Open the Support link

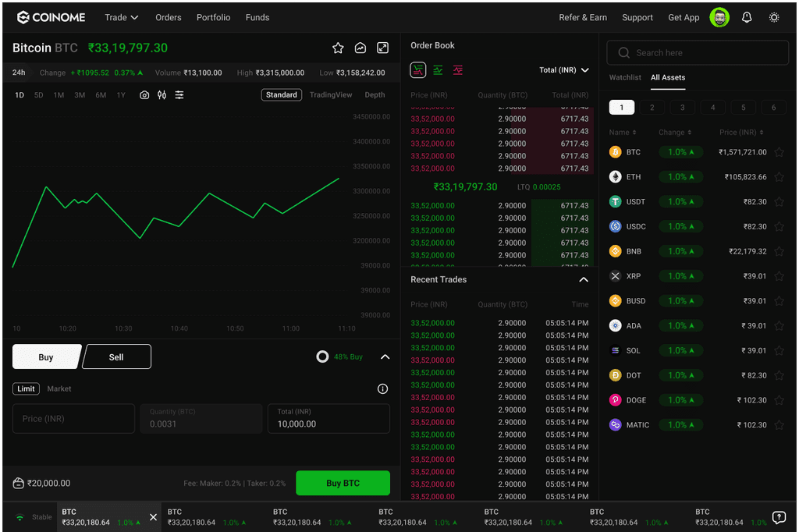pyautogui.click(x=637, y=17)
